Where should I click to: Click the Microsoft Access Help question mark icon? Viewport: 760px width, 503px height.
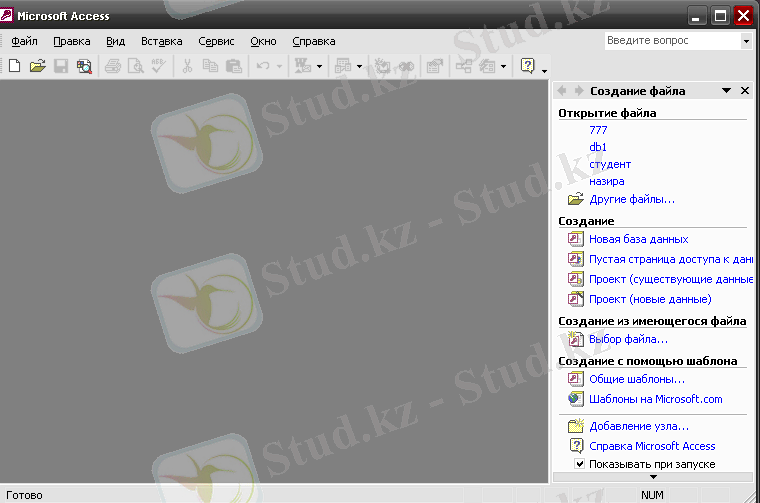(x=527, y=66)
